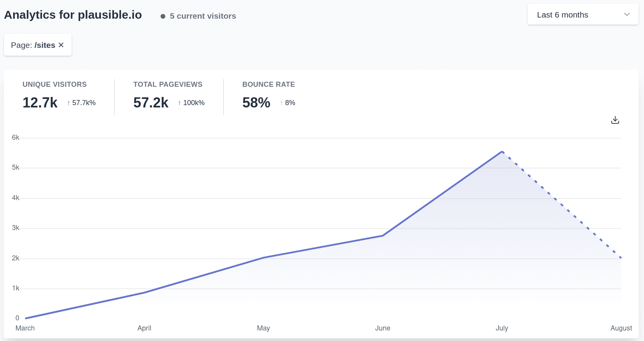Click the Page: /sites filter label
The height and width of the screenshot is (341, 644).
pyautogui.click(x=33, y=45)
